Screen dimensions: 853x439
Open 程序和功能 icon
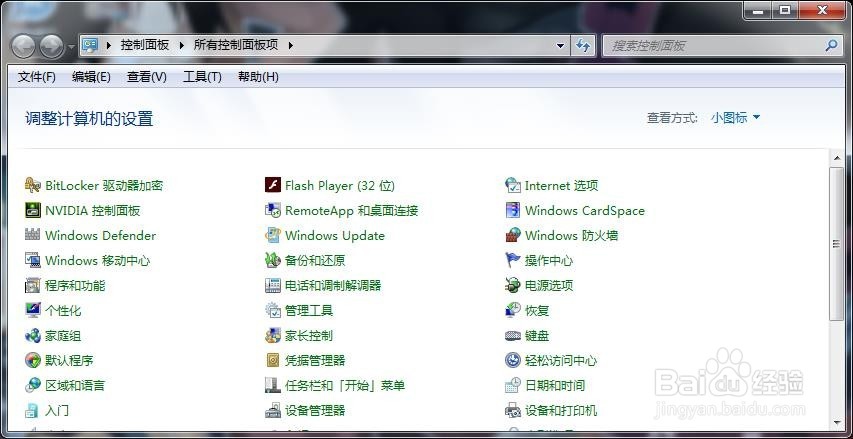point(33,286)
